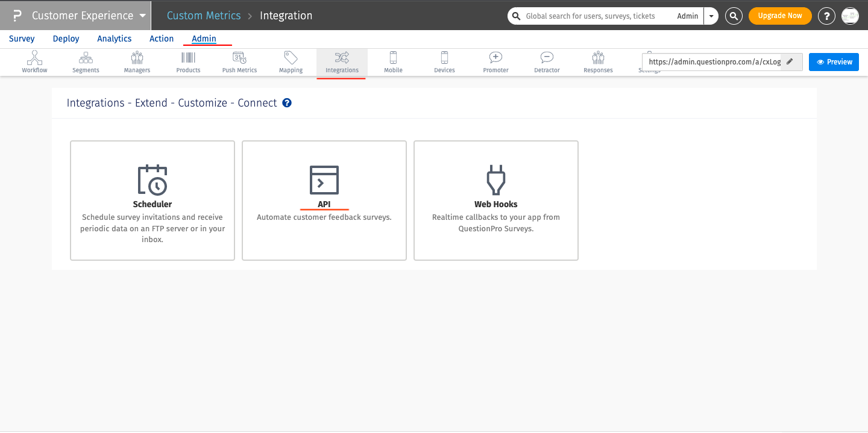868x433 pixels.
Task: Click the Upgrade Now button
Action: pyautogui.click(x=780, y=16)
